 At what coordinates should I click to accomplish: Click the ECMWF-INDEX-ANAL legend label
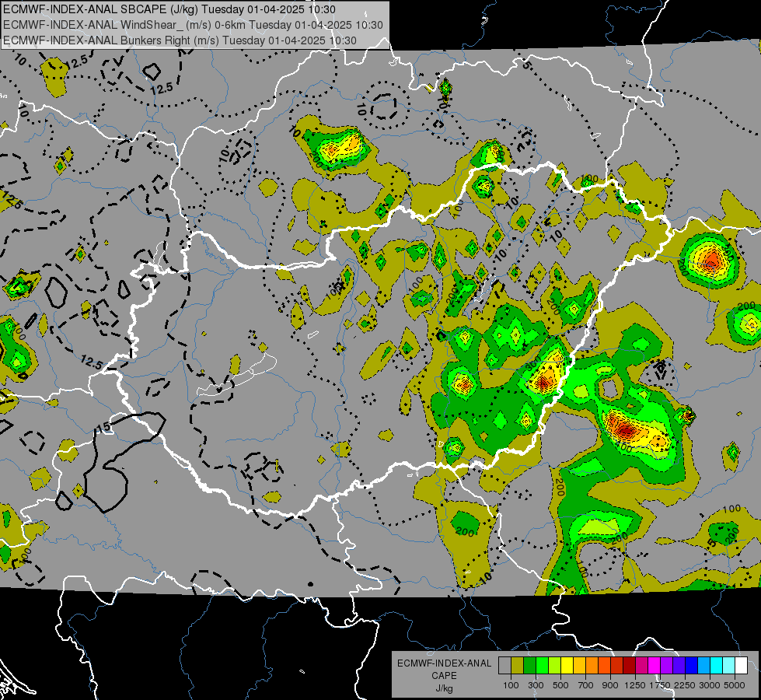click(x=444, y=663)
